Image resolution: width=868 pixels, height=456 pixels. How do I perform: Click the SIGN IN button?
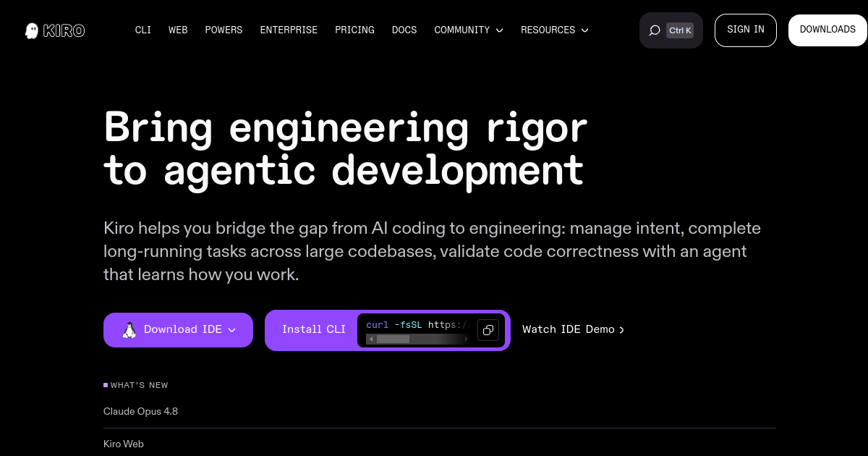tap(746, 30)
